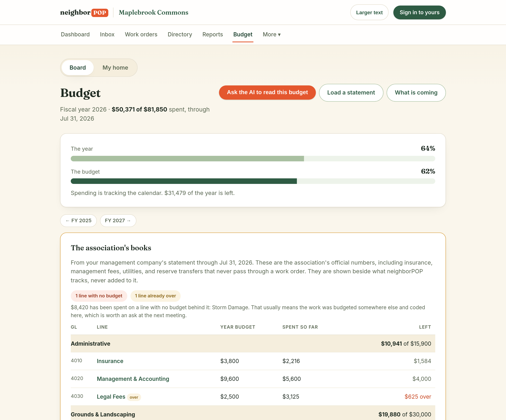The width and height of the screenshot is (506, 420).
Task: Click Sign in to yours button
Action: [419, 12]
